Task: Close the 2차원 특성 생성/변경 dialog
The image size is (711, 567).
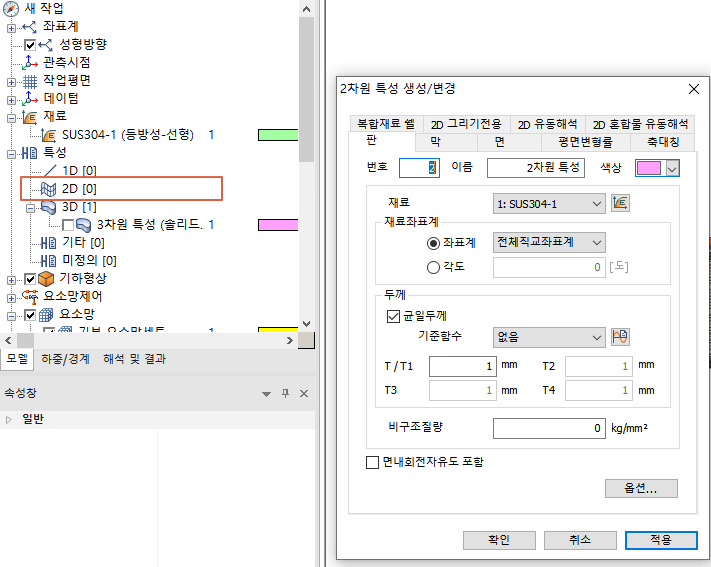Action: click(694, 89)
